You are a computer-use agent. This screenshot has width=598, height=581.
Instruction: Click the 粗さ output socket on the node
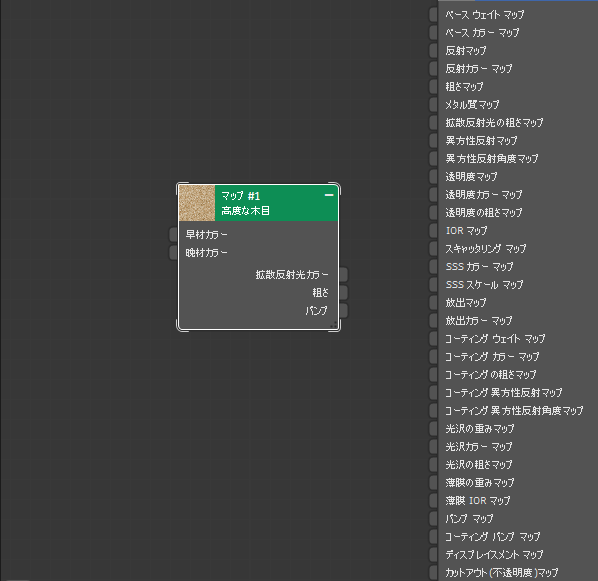coord(343,293)
